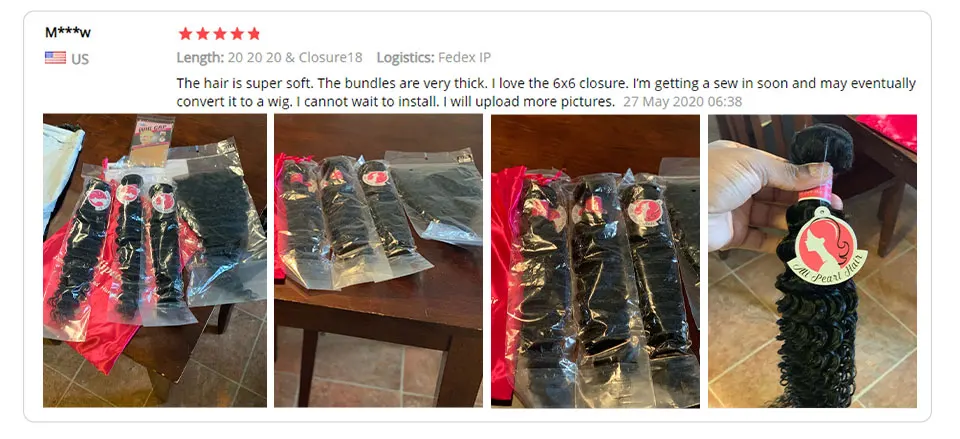
Task: Click the Length label
Action: 200,58
